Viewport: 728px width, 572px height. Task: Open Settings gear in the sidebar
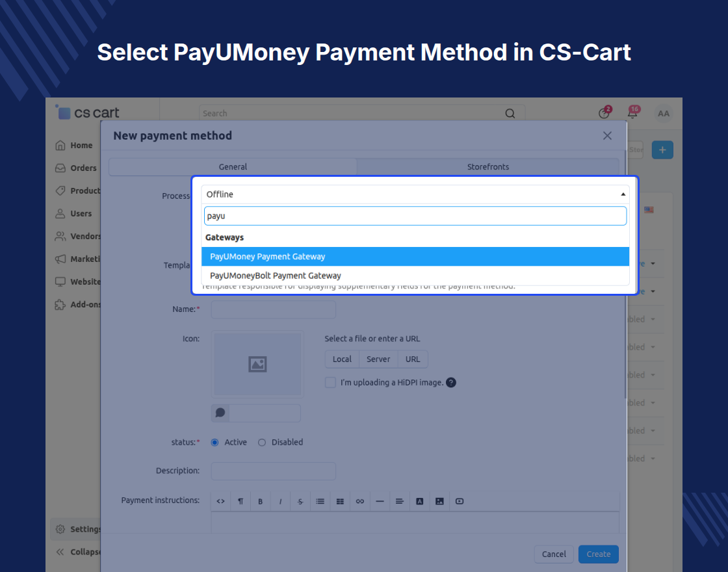pyautogui.click(x=76, y=529)
